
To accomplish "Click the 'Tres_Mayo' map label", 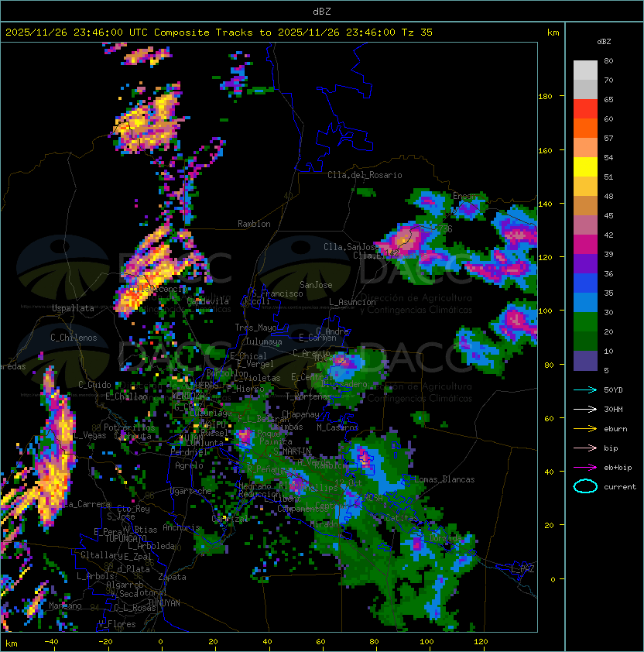I will (255, 328).
